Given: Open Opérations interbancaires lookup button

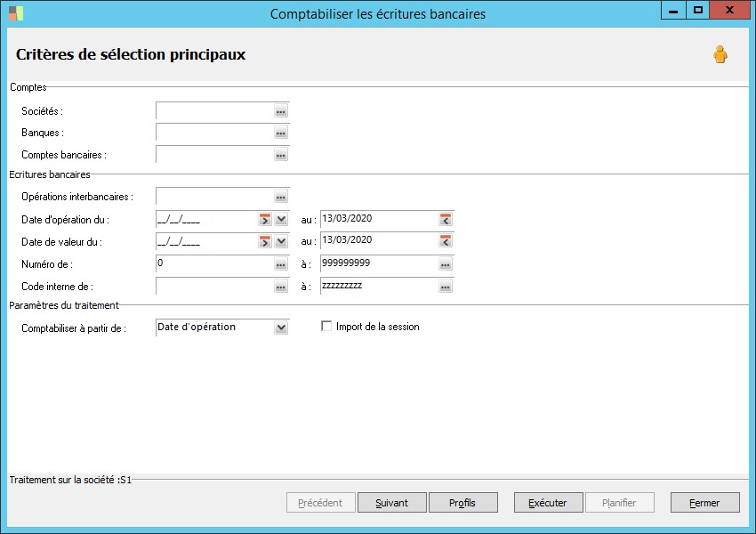Looking at the screenshot, I should coord(280,197).
